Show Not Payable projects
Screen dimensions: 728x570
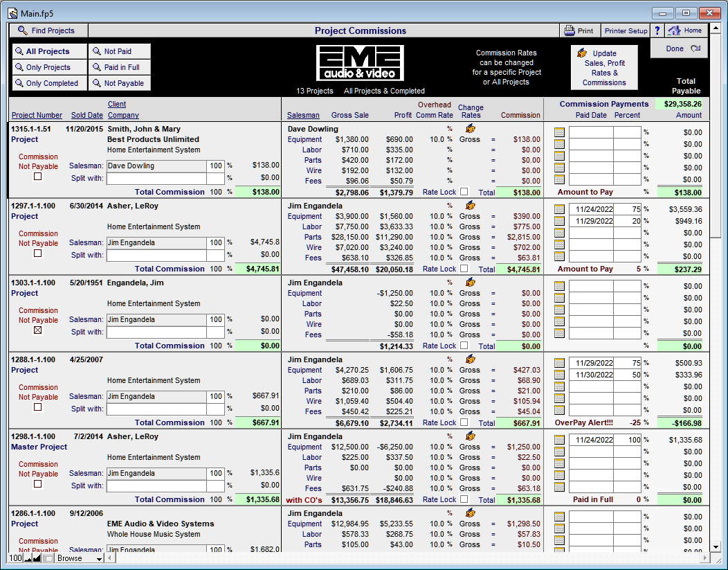pyautogui.click(x=120, y=83)
